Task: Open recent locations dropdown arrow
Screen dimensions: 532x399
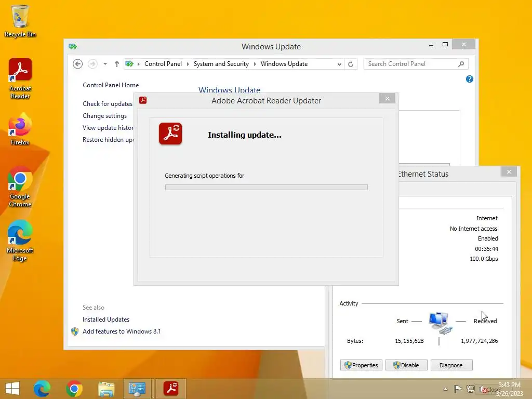Action: tap(105, 64)
